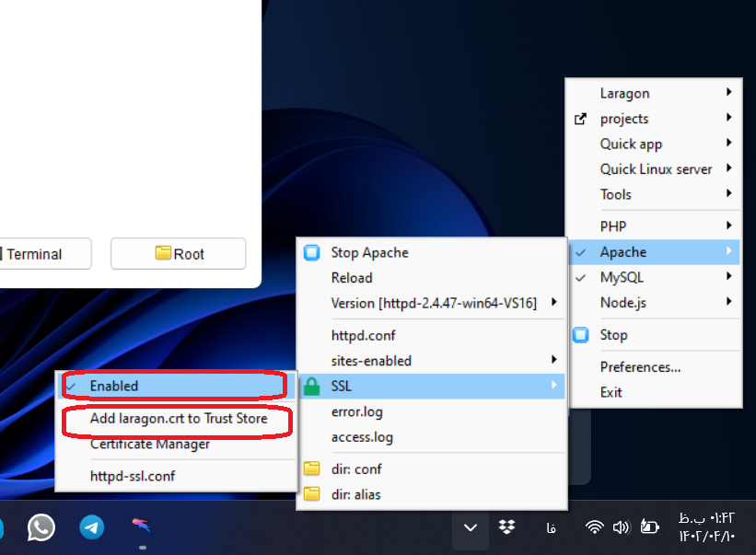Expand the Node.js submenu arrow
This screenshot has width=756, height=555.
point(729,302)
